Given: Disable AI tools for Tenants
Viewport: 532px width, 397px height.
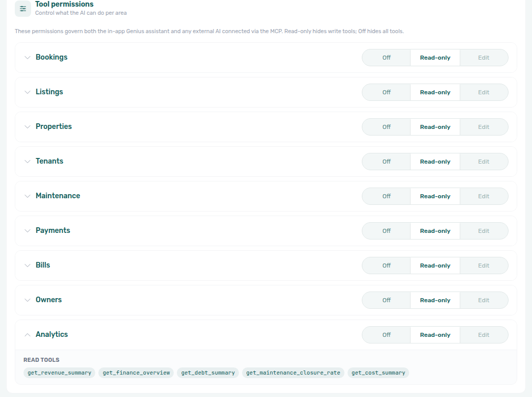Looking at the screenshot, I should [386, 162].
